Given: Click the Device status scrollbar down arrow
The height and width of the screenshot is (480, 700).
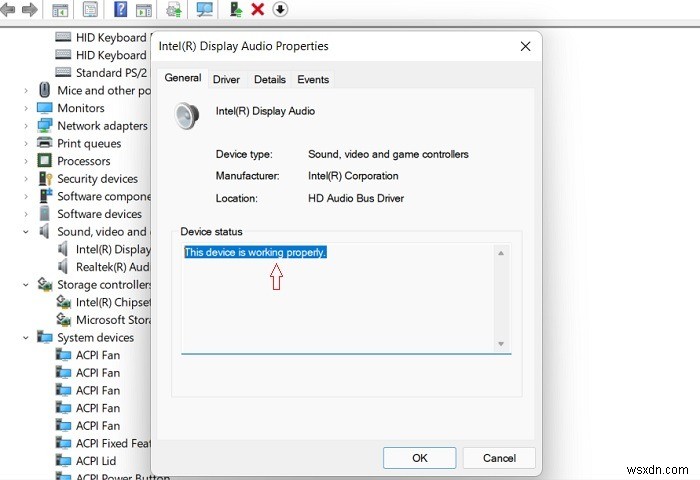Looking at the screenshot, I should coord(501,343).
